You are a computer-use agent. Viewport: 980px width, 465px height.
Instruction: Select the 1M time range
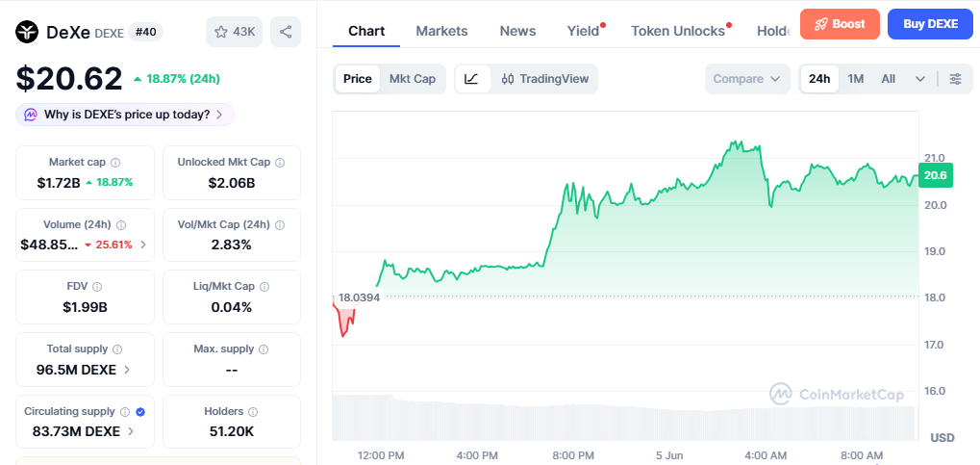856,79
